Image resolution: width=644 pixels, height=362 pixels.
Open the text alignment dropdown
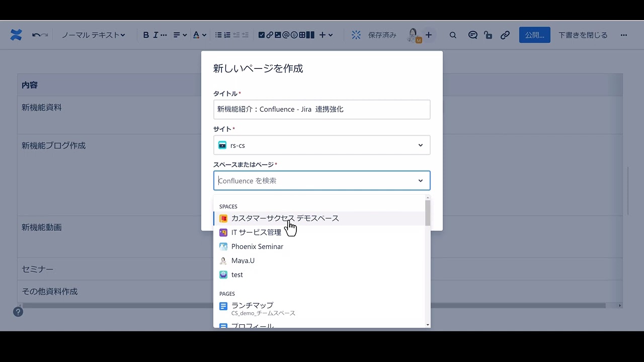[x=180, y=35]
